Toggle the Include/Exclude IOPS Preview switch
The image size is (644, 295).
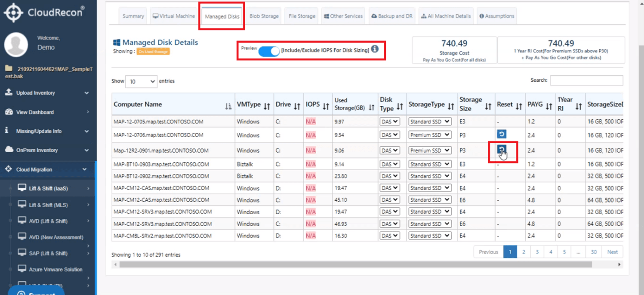pos(269,51)
